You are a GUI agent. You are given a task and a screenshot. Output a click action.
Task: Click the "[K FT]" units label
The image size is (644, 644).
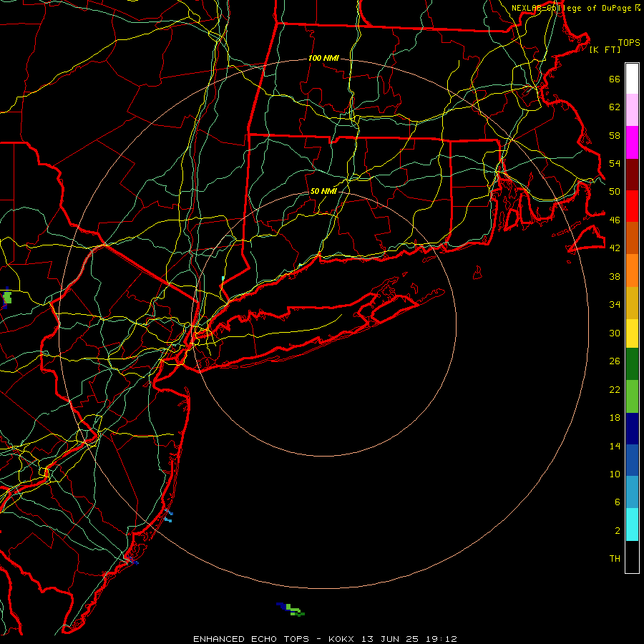[x=605, y=50]
